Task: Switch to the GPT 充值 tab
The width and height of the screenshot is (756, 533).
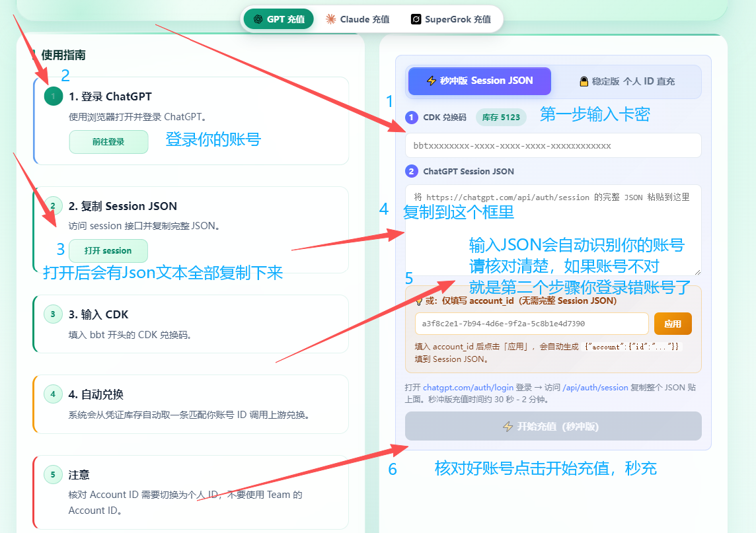Action: point(279,19)
